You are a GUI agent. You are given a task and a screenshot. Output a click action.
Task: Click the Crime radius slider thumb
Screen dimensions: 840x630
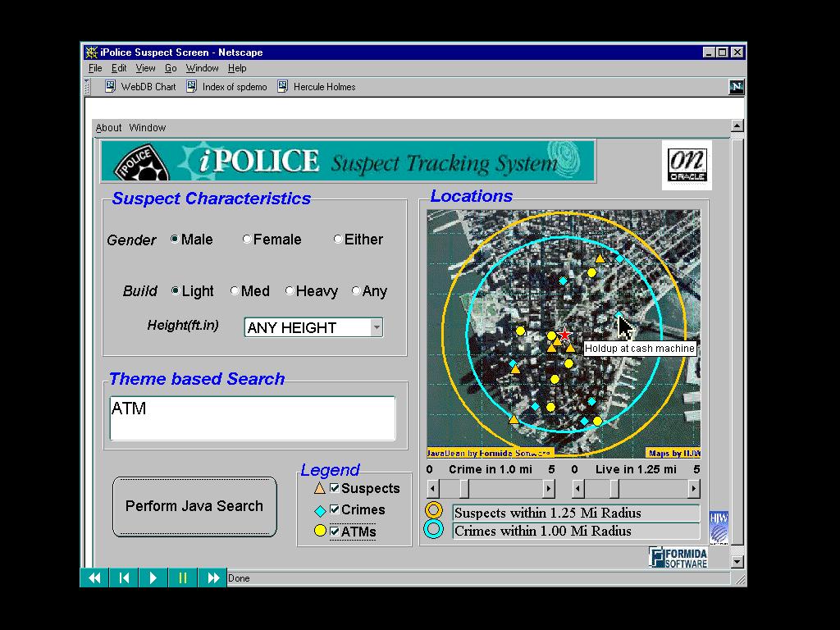(464, 489)
